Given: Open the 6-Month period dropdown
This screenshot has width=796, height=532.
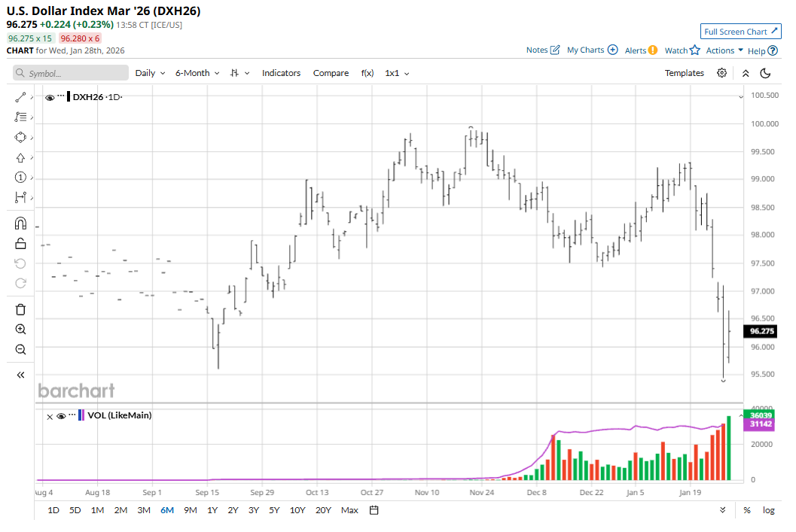Looking at the screenshot, I should click(197, 73).
